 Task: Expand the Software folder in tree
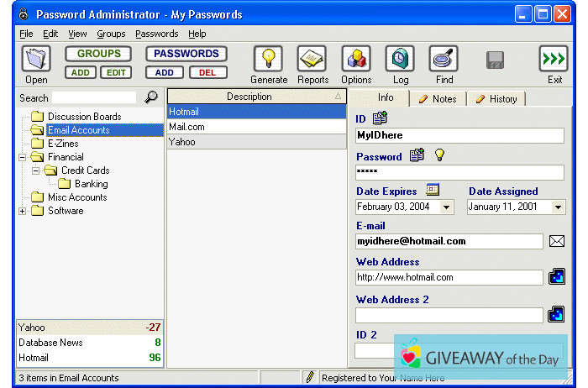click(23, 211)
